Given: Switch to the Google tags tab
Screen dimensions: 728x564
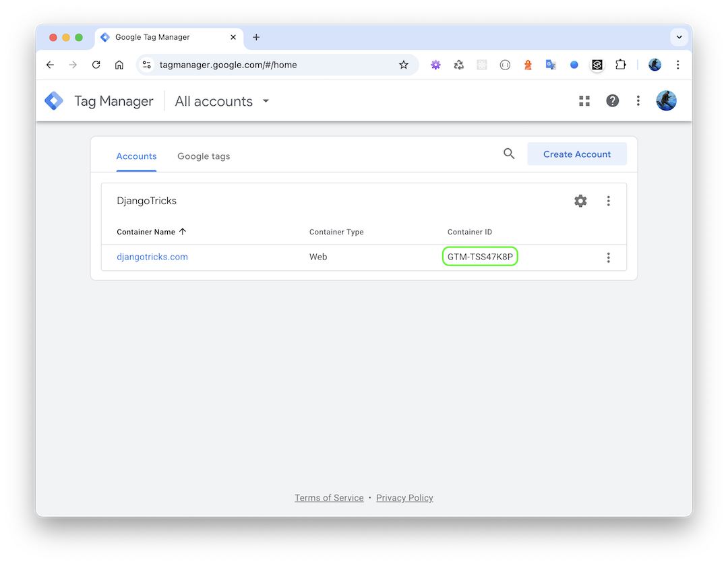Looking at the screenshot, I should pyautogui.click(x=204, y=156).
